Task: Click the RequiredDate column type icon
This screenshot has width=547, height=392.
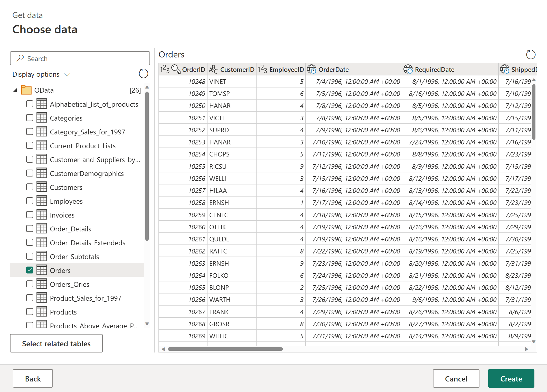Action: [x=408, y=69]
